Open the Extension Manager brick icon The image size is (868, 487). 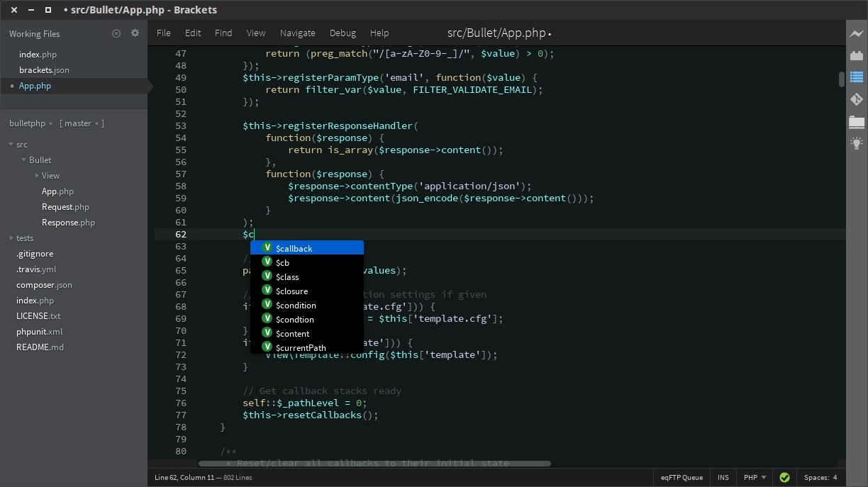[x=857, y=55]
